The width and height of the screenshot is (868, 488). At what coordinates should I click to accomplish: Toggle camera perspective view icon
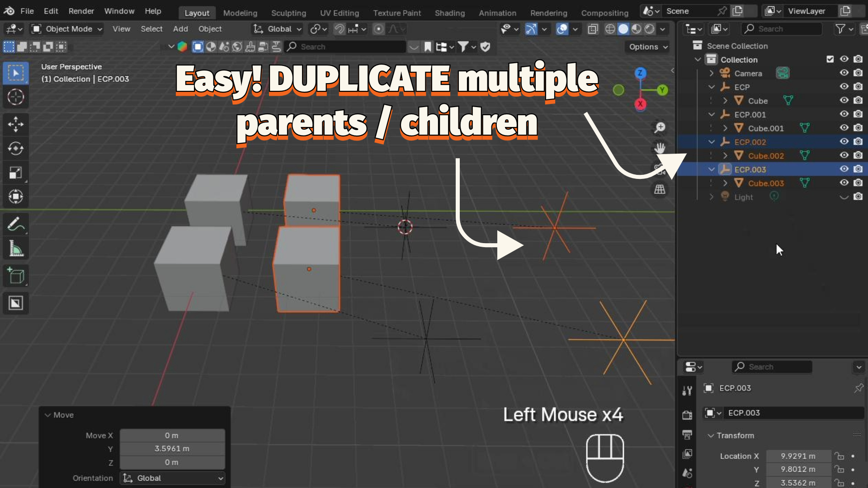coord(660,169)
